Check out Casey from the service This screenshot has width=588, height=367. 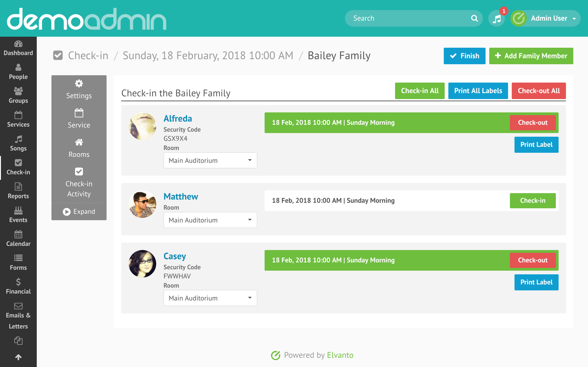533,260
